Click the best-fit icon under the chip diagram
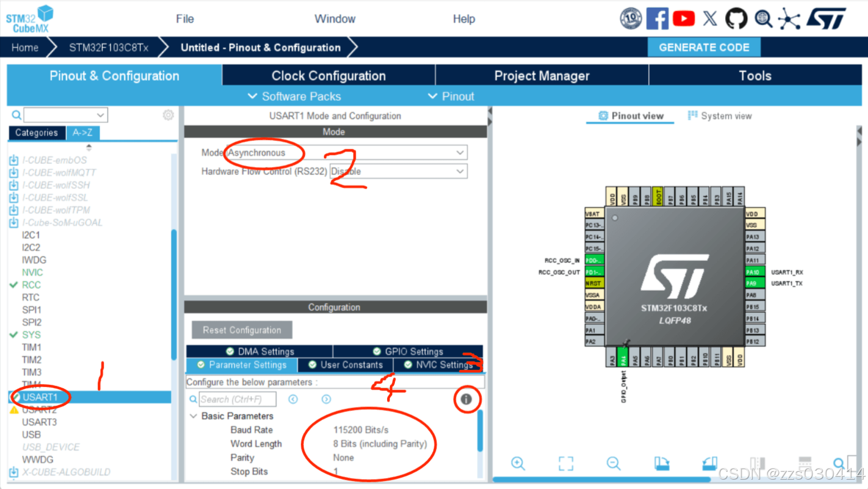 click(x=565, y=464)
